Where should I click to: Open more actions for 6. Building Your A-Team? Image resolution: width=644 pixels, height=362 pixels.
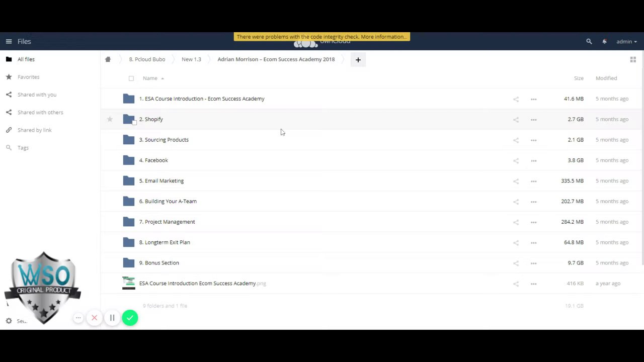(x=534, y=202)
